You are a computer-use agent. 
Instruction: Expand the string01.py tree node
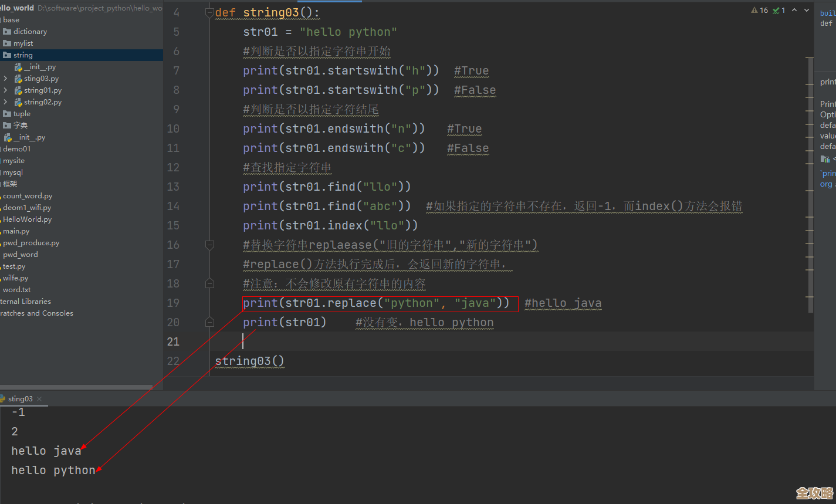tap(5, 90)
